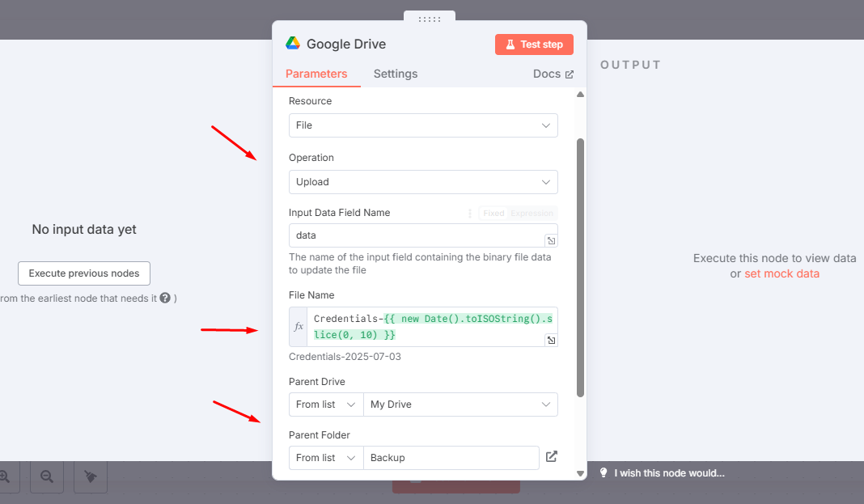Select the Fixed mode toggle
Screen dimensions: 864x504
(x=493, y=213)
